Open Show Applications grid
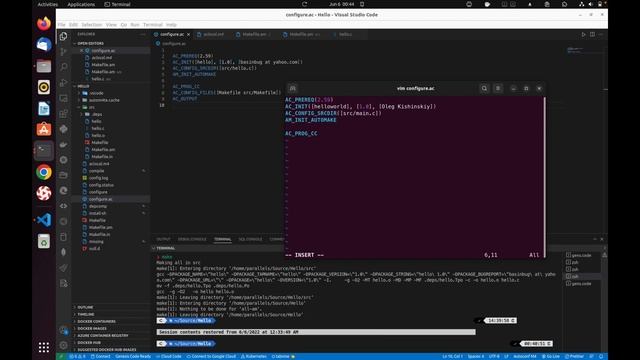Screen dimensions: 640x360 (x=44, y=347)
